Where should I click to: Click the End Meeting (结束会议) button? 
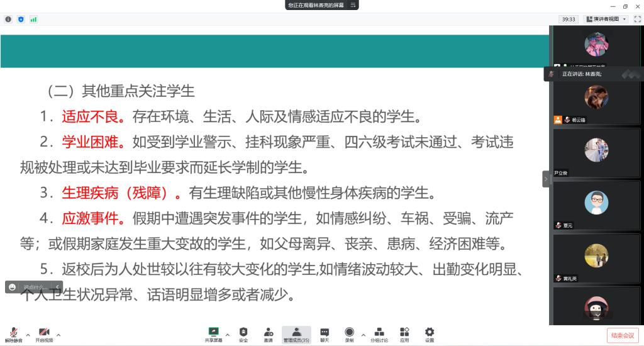(623, 335)
